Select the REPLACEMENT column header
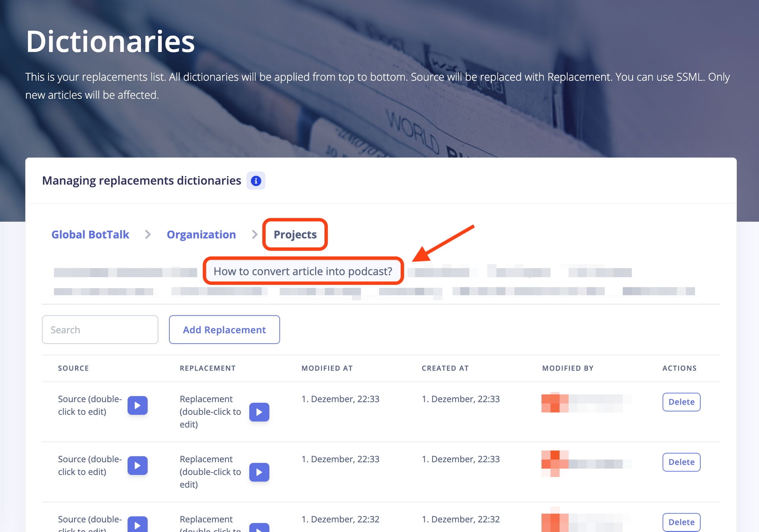 click(x=208, y=368)
